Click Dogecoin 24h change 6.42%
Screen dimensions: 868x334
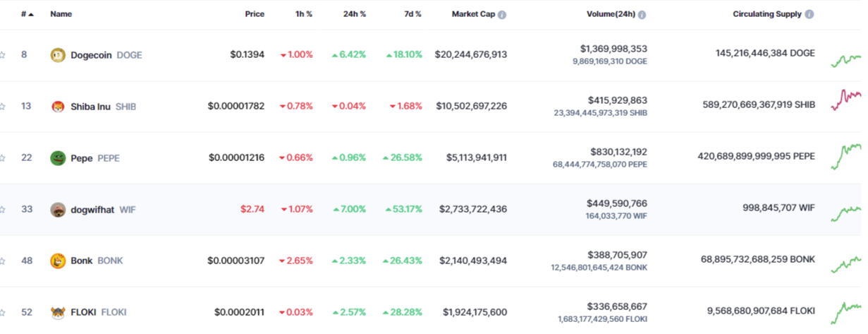(349, 54)
